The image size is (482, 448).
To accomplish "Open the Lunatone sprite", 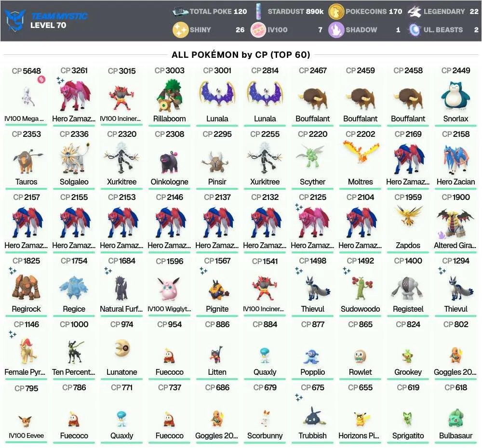I will [122, 348].
